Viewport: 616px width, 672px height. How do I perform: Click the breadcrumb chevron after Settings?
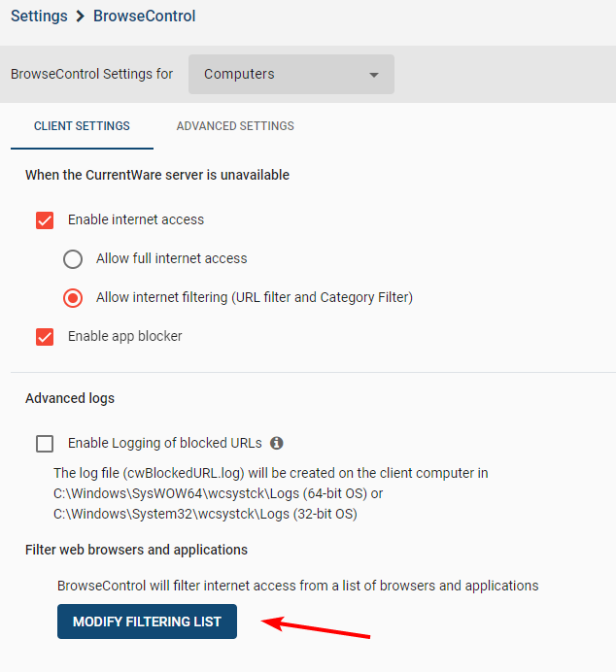coord(81,17)
